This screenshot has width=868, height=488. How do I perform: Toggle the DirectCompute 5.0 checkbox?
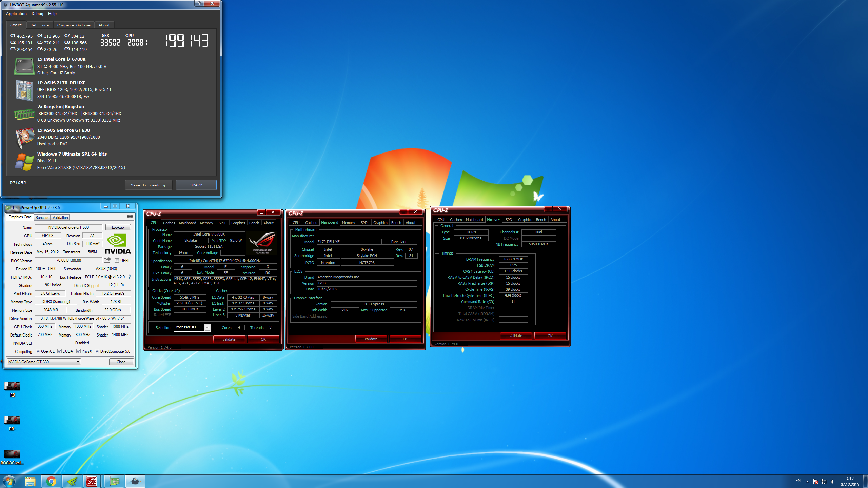pyautogui.click(x=97, y=351)
